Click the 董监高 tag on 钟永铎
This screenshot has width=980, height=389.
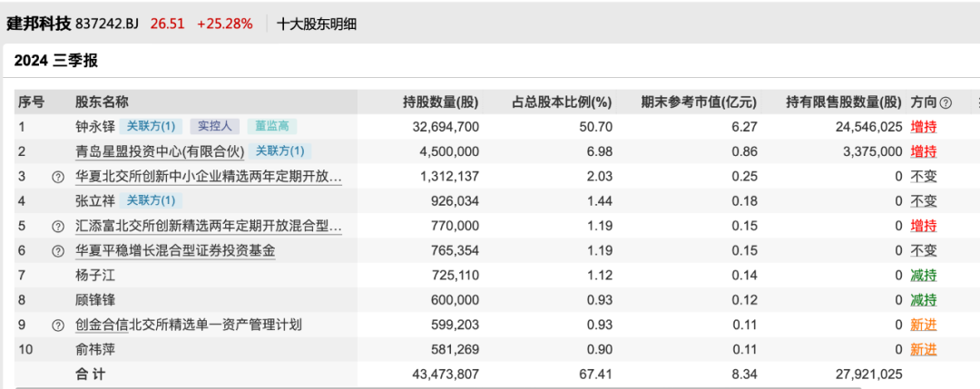pos(272,127)
